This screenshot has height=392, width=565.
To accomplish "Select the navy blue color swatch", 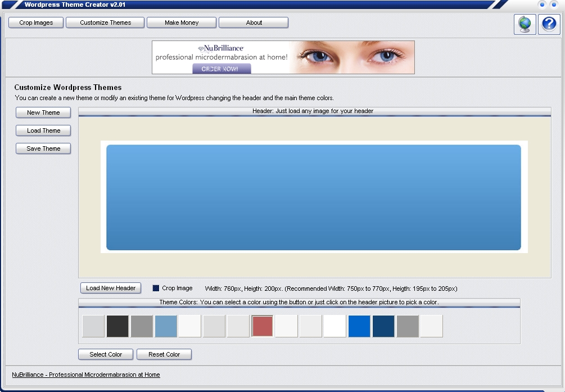I will 383,326.
